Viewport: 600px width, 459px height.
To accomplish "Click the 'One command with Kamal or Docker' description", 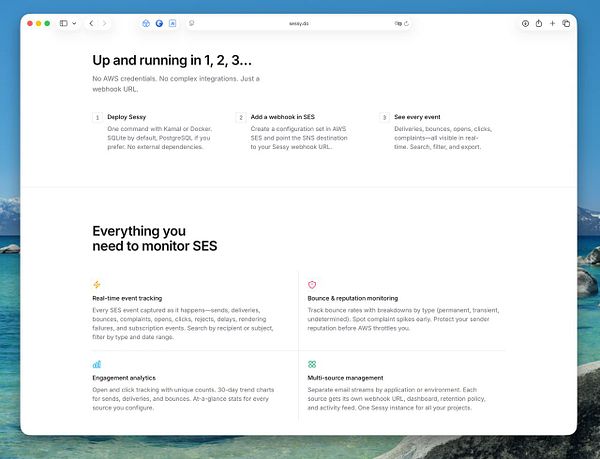I will click(159, 138).
